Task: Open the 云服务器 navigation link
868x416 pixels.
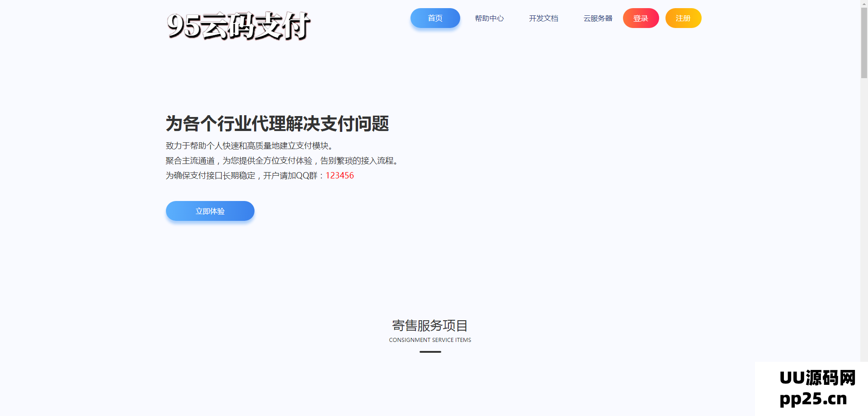Action: tap(598, 18)
